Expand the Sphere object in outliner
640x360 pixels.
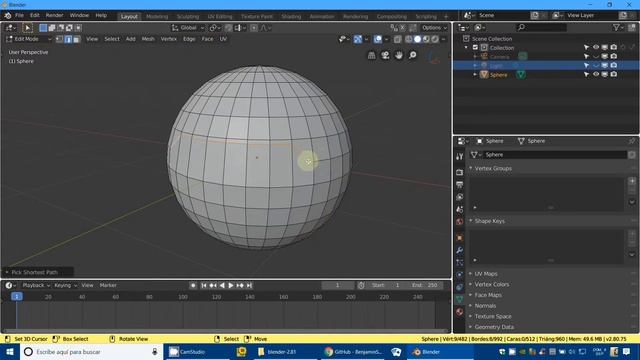point(475,75)
